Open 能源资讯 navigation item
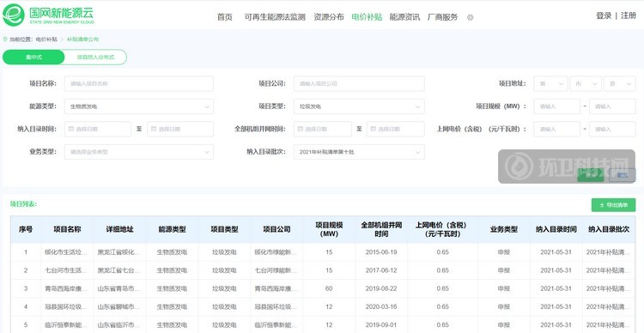Screen dimensions: 644x333 pyautogui.click(x=404, y=17)
